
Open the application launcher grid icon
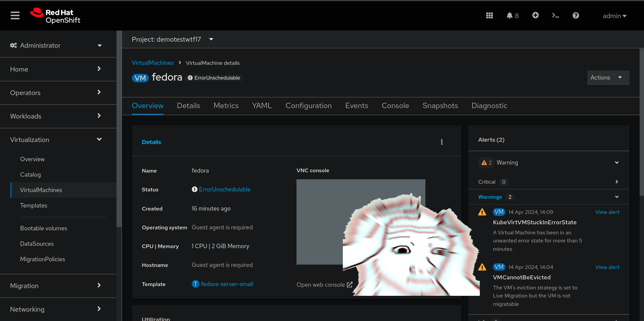tap(489, 15)
